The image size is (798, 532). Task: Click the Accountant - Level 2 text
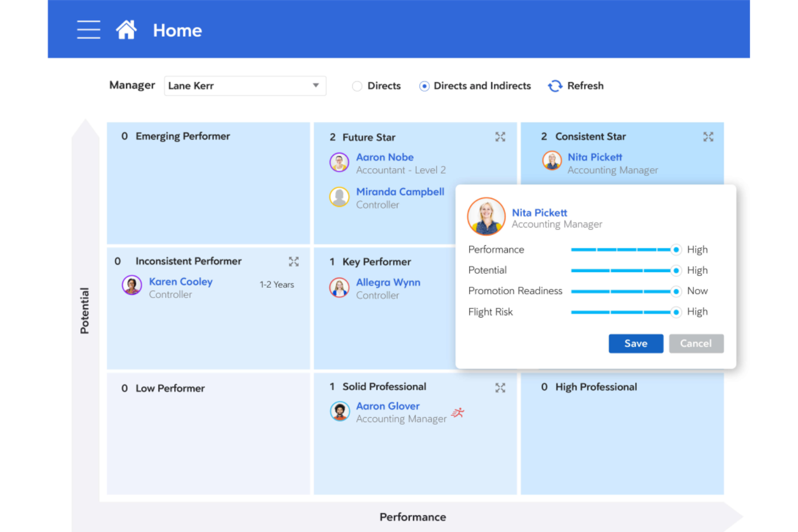401,170
